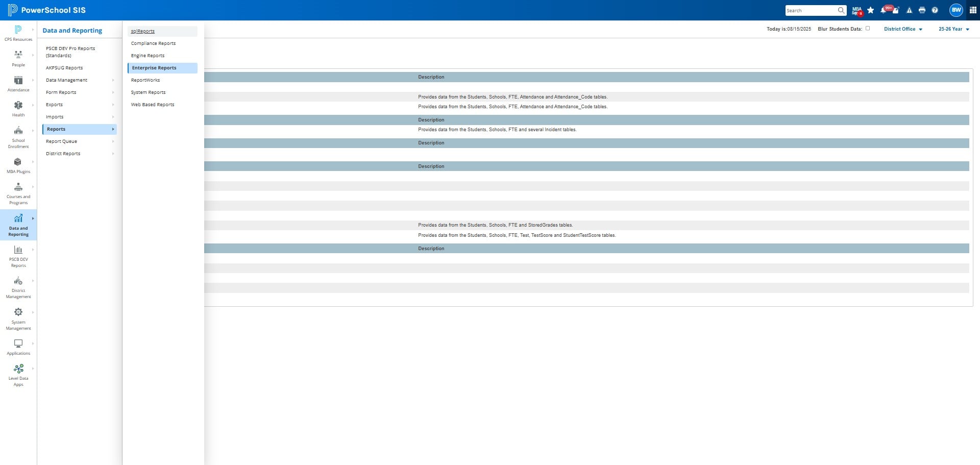
Task: Open the apps grid launcher icon
Action: [973, 10]
